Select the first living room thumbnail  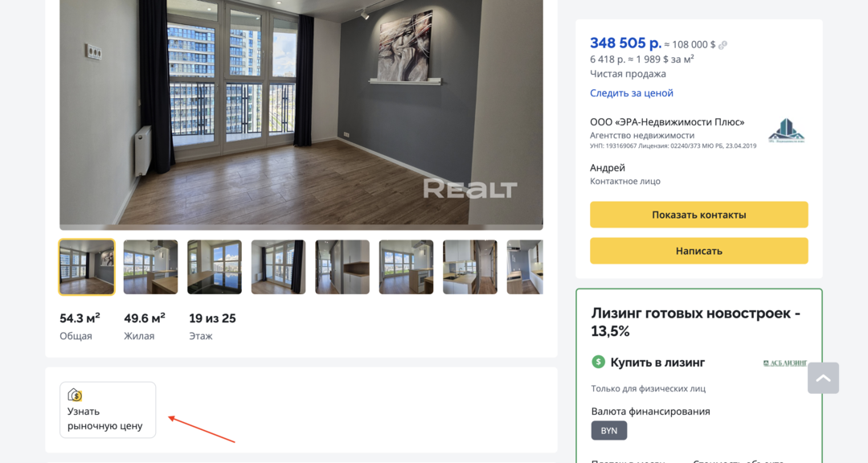[x=87, y=267]
